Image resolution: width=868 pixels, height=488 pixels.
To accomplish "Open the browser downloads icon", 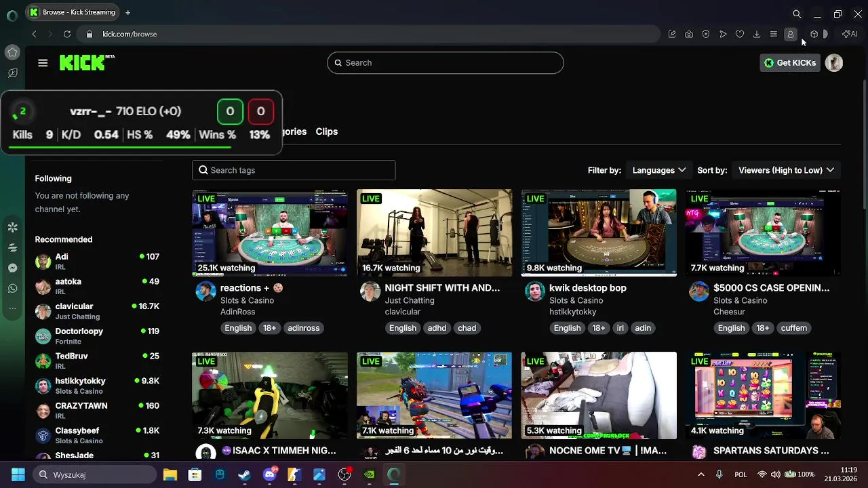I will pos(757,34).
